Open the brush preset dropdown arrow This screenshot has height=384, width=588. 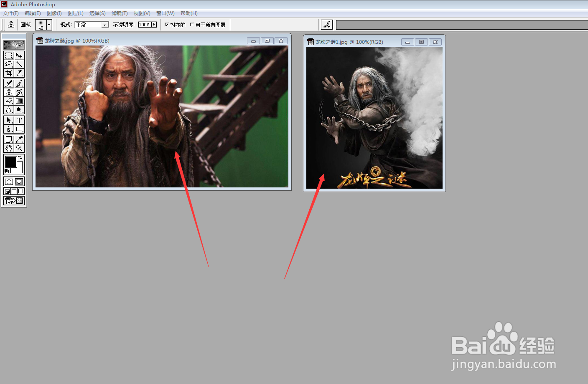[x=49, y=25]
